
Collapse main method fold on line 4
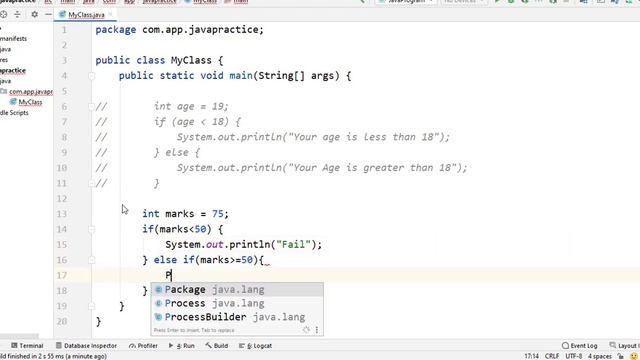(91, 76)
